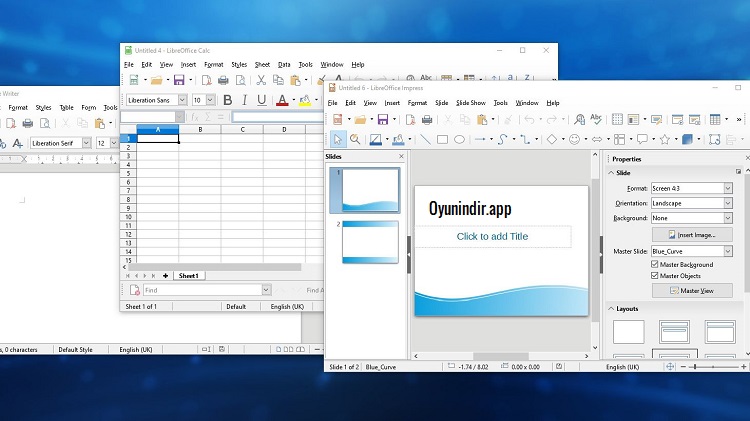The height and width of the screenshot is (421, 750).
Task: Click the Underline button in Calc
Action: pyautogui.click(x=261, y=100)
